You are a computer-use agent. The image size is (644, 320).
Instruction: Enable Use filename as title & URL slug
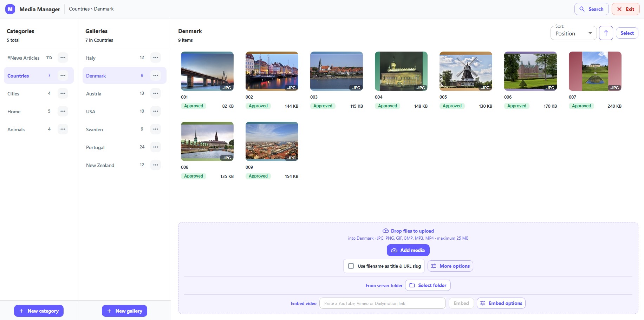click(351, 266)
